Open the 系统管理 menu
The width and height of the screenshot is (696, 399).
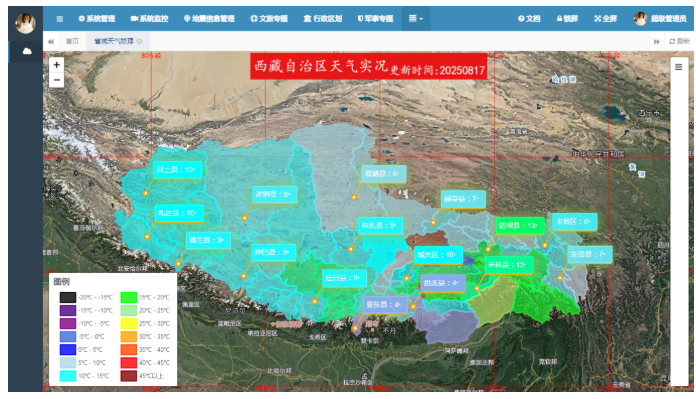[x=97, y=19]
